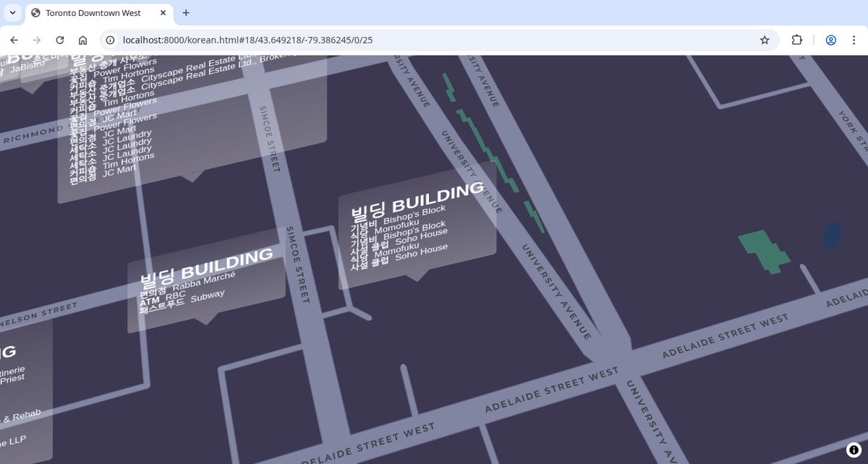This screenshot has height=464, width=868.
Task: Click the last Soho House entry
Action: (422, 253)
